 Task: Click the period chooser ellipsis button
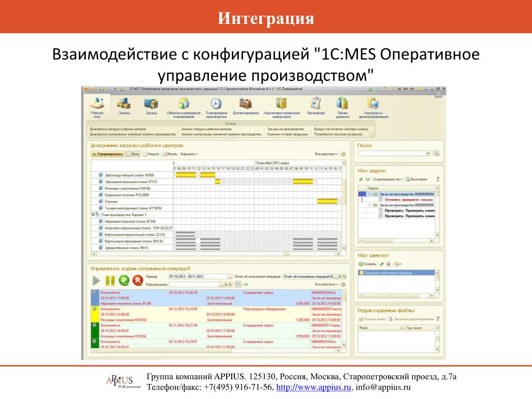tap(230, 276)
